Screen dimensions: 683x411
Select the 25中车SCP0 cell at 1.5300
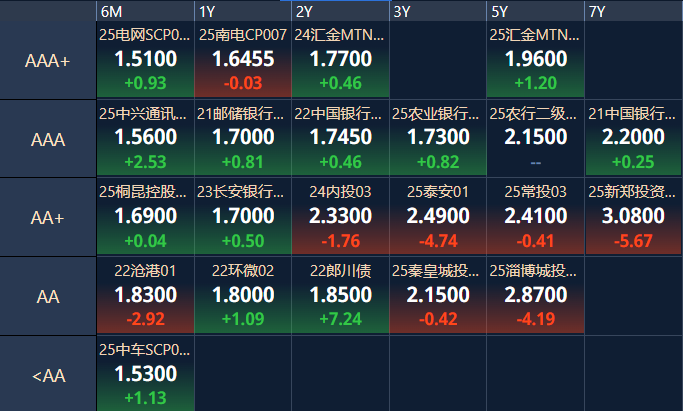tap(145, 374)
